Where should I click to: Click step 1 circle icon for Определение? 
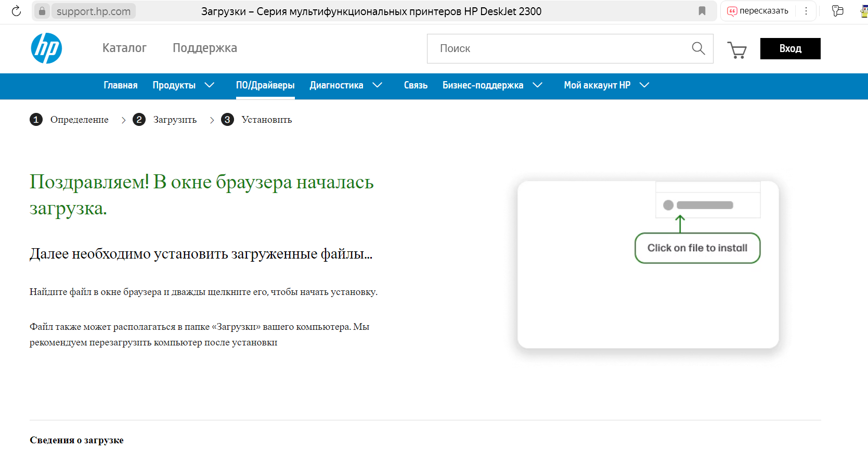(x=36, y=120)
